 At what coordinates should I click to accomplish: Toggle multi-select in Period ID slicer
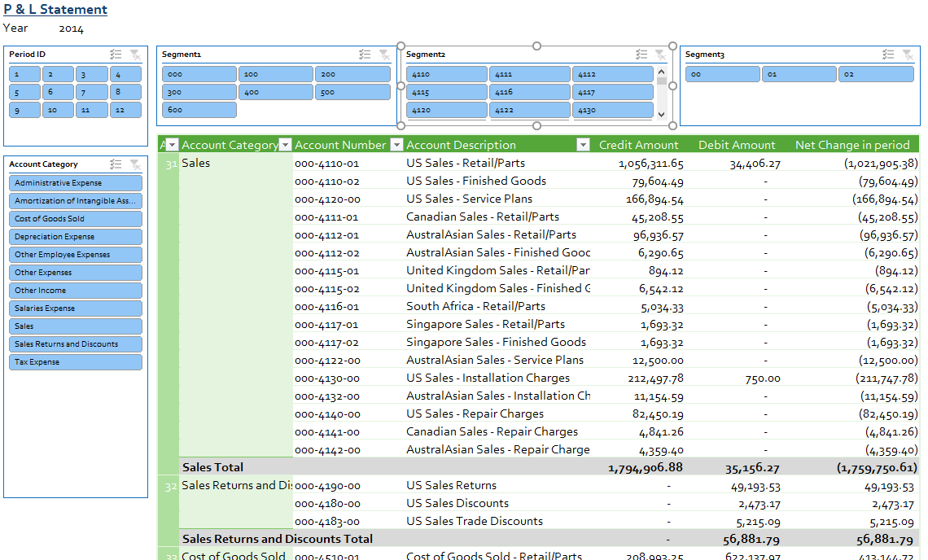pyautogui.click(x=116, y=55)
